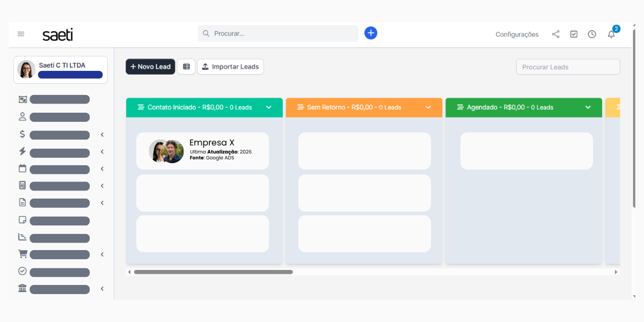Click the horizontal scrollbar under the board

(213, 272)
